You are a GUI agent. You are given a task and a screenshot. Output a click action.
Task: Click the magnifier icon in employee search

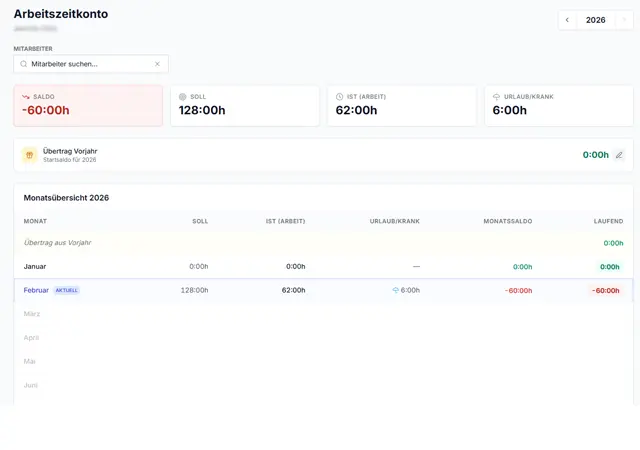coord(24,64)
